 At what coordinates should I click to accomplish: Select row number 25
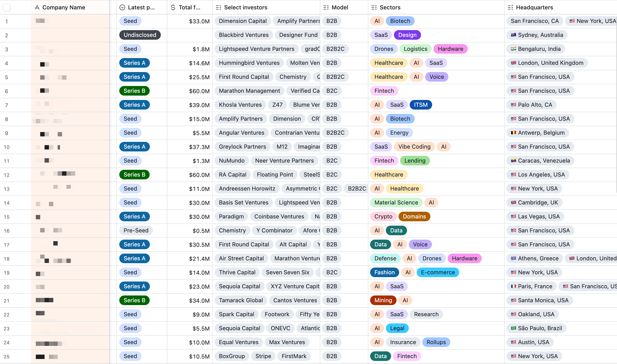click(x=7, y=356)
